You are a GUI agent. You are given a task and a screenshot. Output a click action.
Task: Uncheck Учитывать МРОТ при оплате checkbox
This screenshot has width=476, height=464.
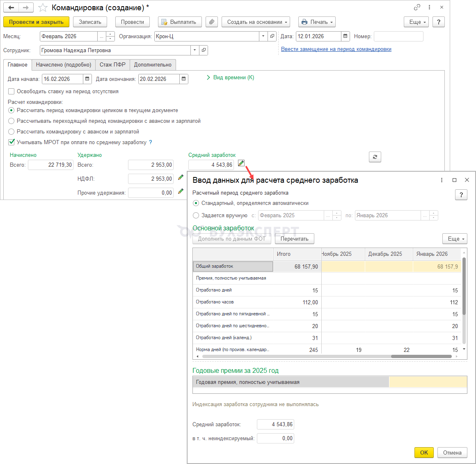pos(11,142)
